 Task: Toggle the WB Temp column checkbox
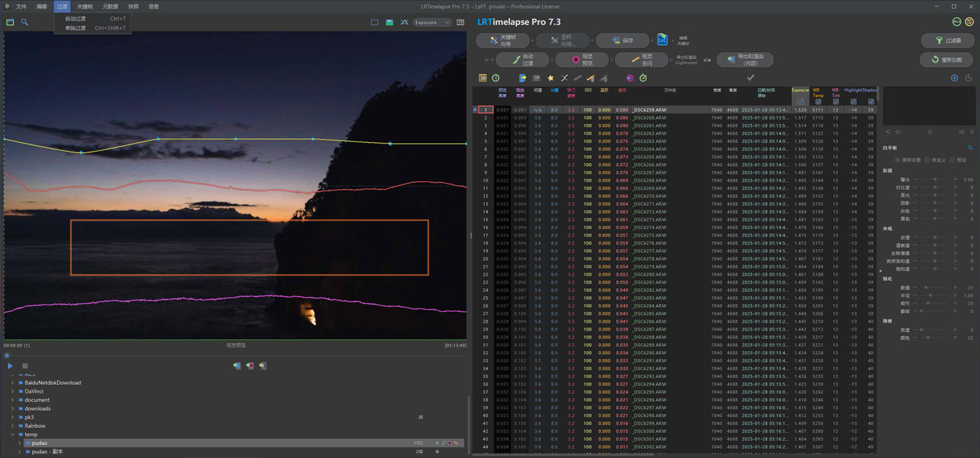tap(818, 102)
